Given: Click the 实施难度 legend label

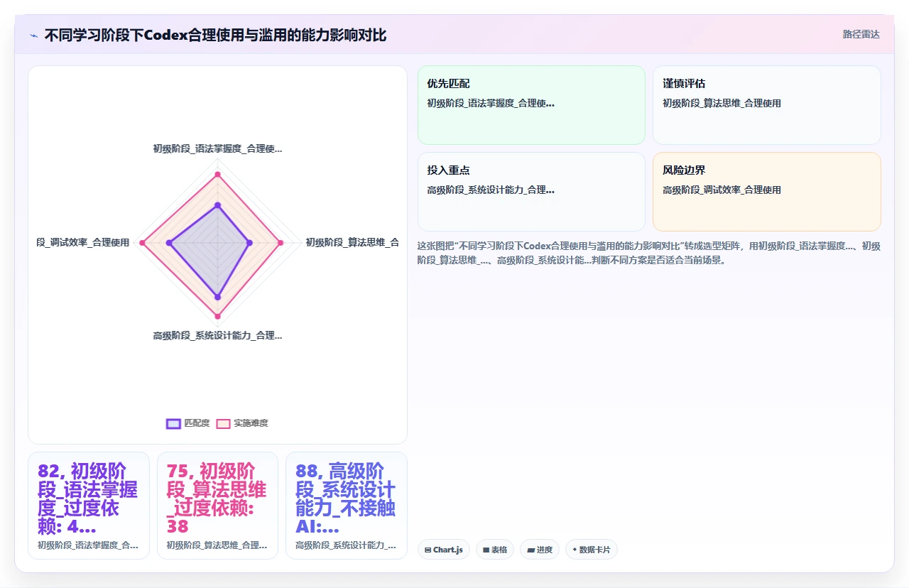Looking at the screenshot, I should [x=251, y=423].
